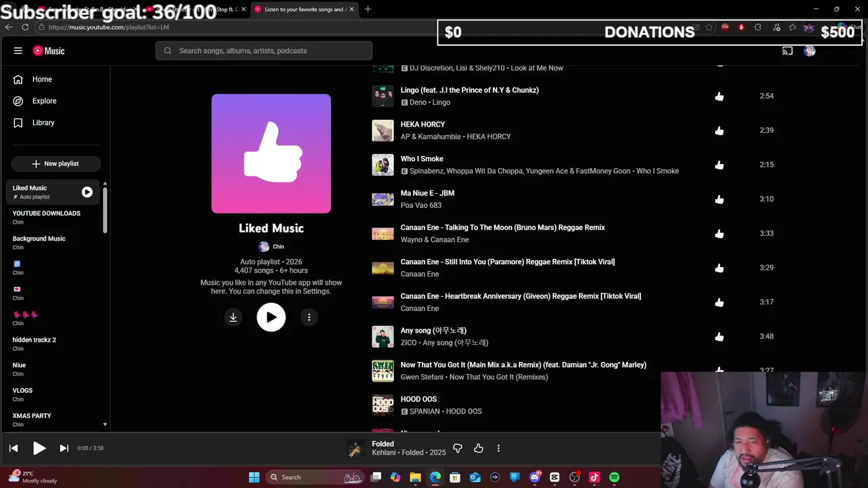The width and height of the screenshot is (868, 488).
Task: Open Gwen Stefani artist link
Action: [422, 377]
